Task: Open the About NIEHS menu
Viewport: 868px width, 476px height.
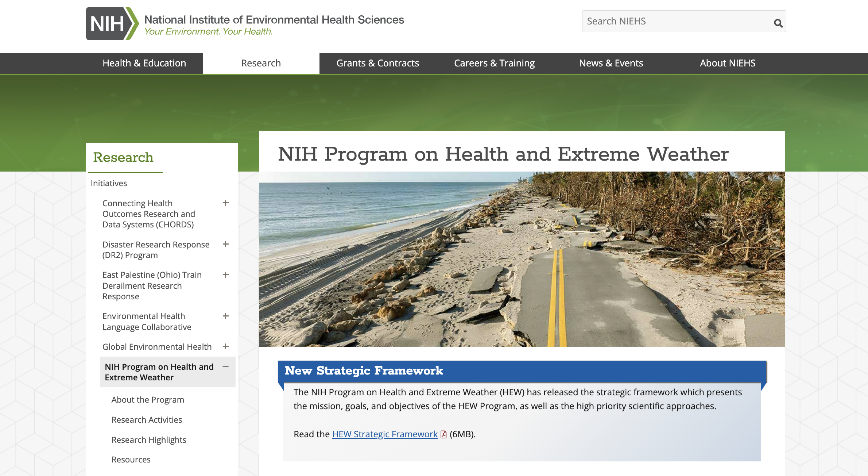Action: [728, 63]
